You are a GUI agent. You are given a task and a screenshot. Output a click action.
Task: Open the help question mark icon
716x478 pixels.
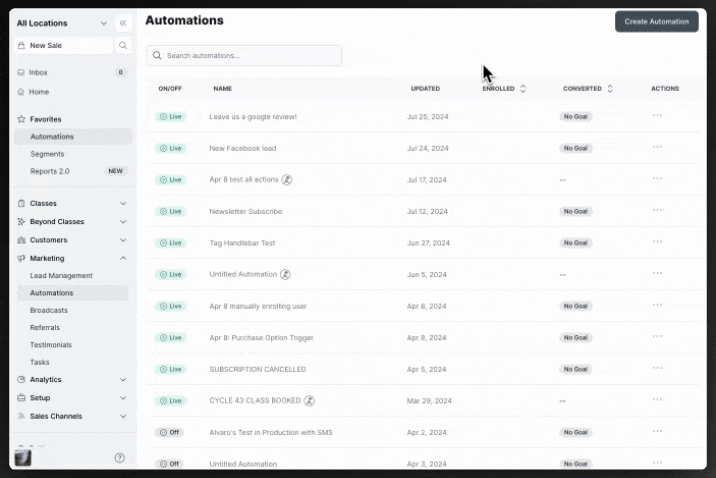[120, 457]
